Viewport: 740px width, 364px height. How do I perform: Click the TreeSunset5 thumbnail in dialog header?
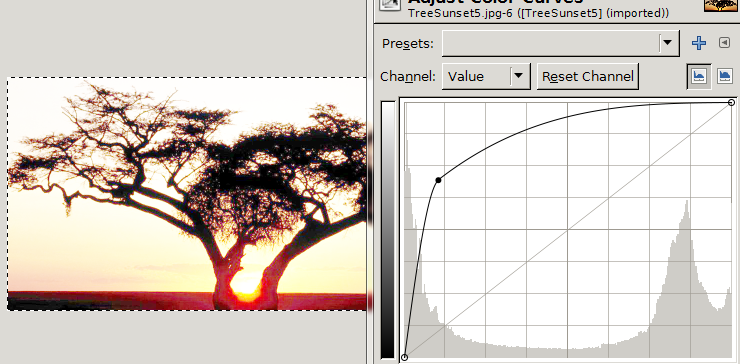coord(720,5)
